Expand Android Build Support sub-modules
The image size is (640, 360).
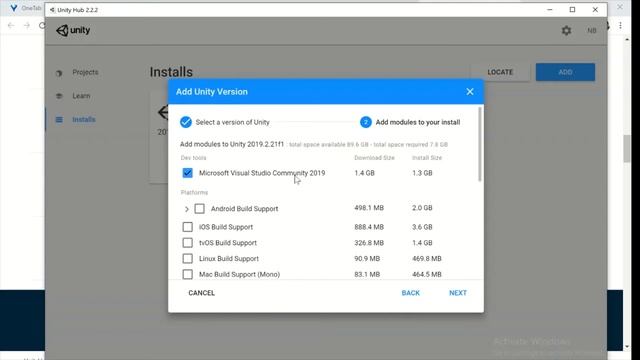tap(187, 209)
